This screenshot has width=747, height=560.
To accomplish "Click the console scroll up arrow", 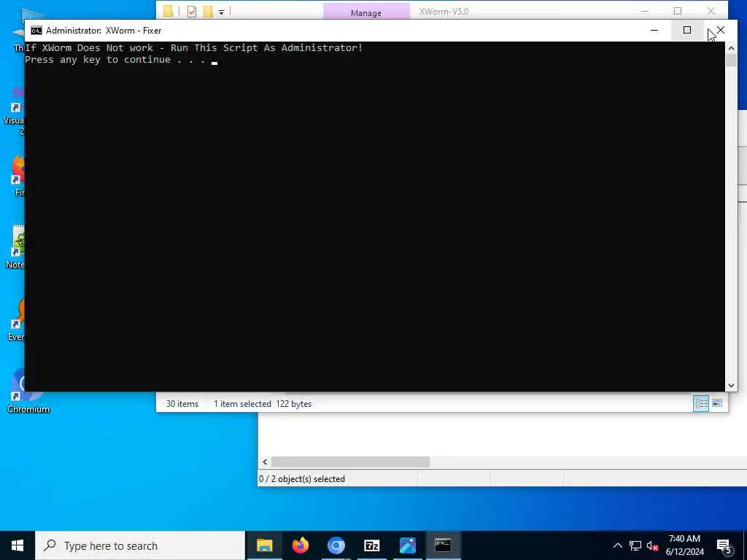I will [x=731, y=48].
